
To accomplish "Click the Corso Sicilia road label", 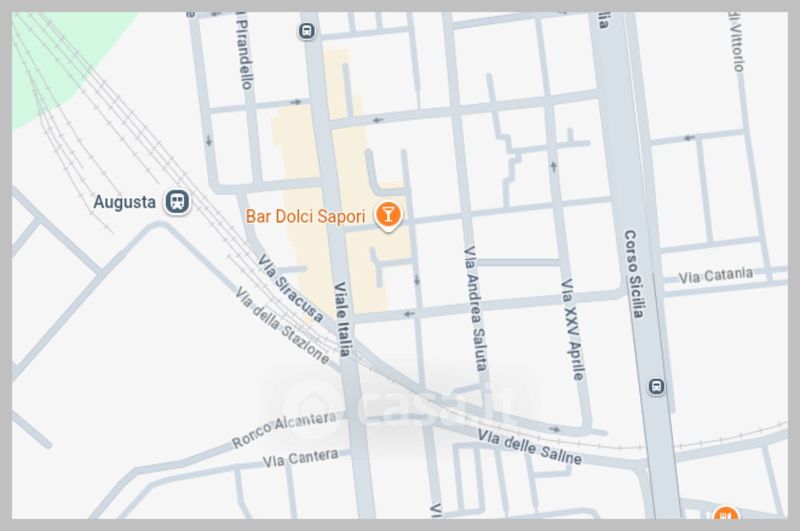I will pos(635,274).
